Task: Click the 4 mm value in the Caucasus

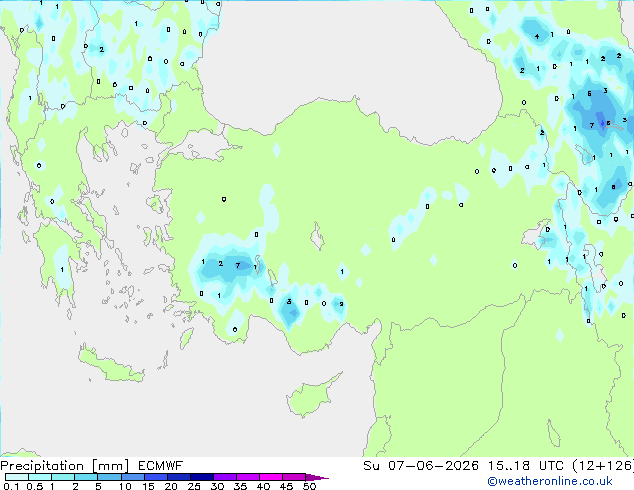Action: [x=537, y=36]
